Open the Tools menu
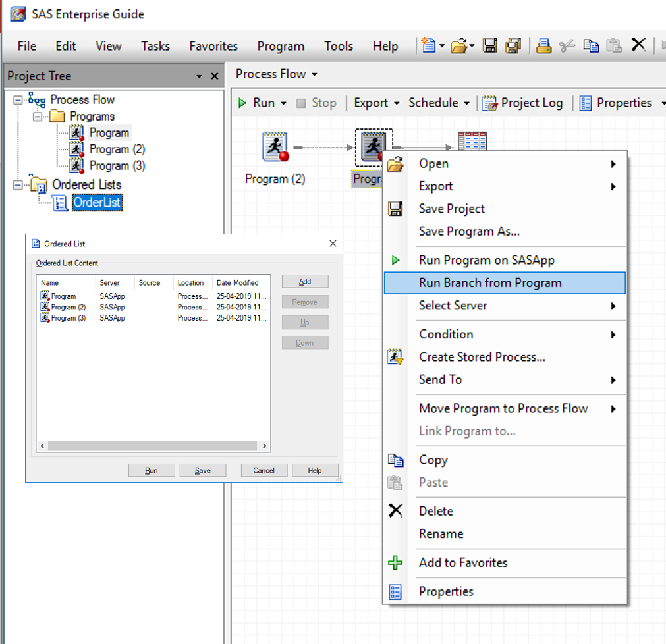This screenshot has width=666, height=644. click(339, 46)
